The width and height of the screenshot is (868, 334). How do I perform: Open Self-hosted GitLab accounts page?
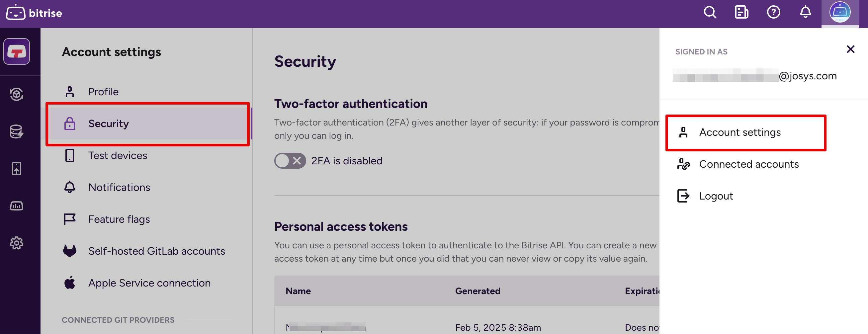(x=156, y=251)
